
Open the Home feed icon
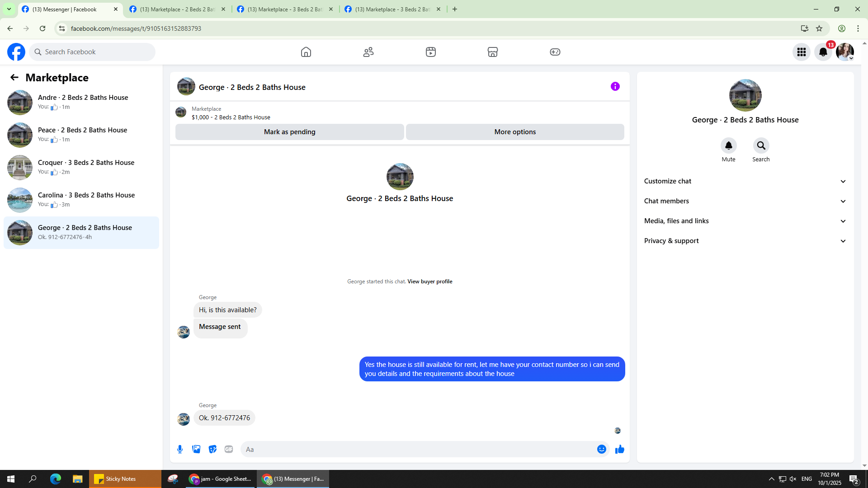click(306, 52)
